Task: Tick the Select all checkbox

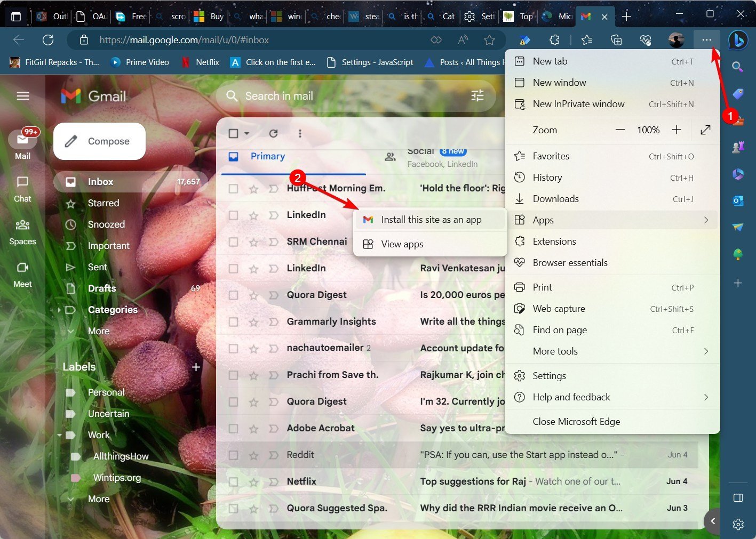Action: click(233, 133)
